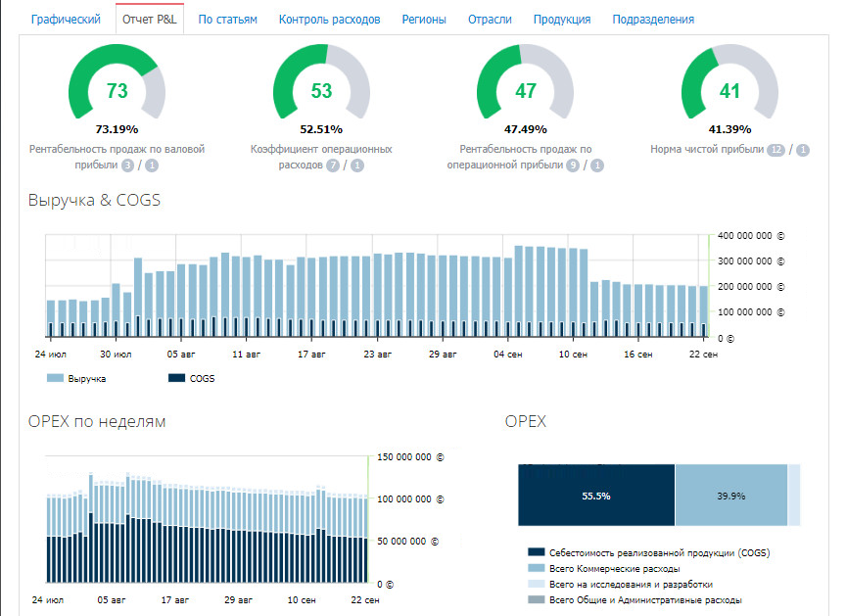This screenshot has height=616, width=846.
Task: Click badge 12 next to Норма чистой прибыли
Action: (776, 150)
